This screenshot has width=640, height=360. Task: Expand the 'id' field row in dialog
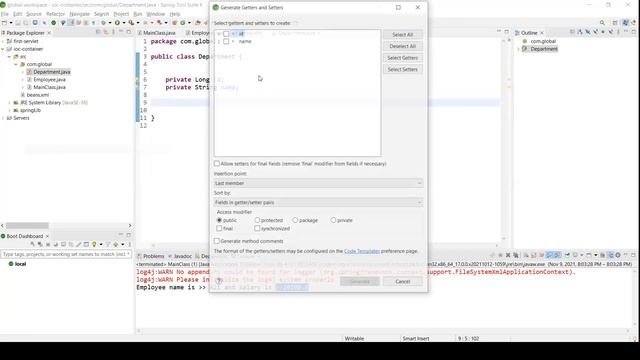(219, 34)
